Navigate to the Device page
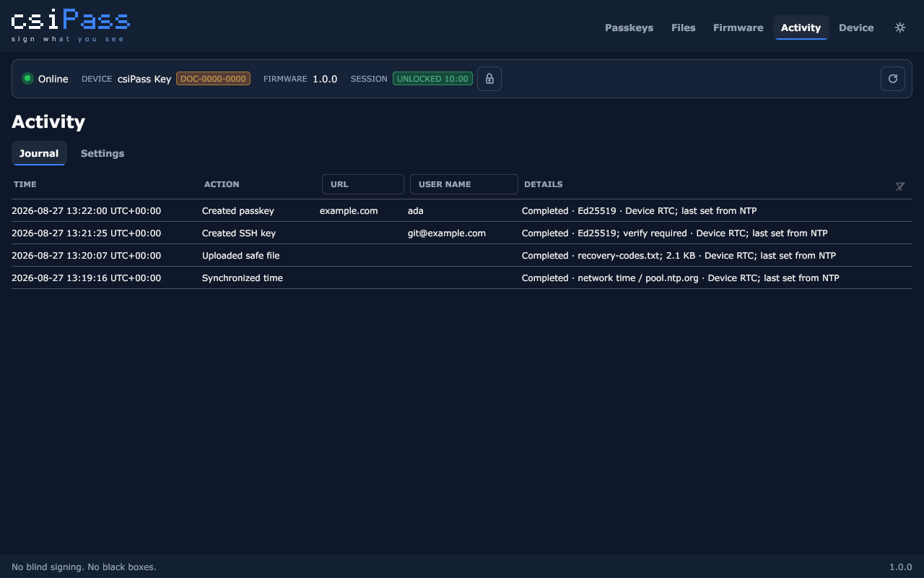 [856, 27]
